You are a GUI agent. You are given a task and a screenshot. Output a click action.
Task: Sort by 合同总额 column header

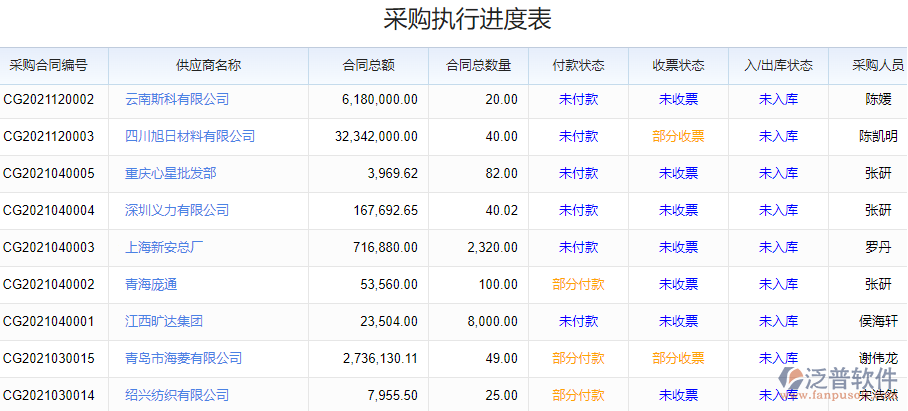point(368,66)
